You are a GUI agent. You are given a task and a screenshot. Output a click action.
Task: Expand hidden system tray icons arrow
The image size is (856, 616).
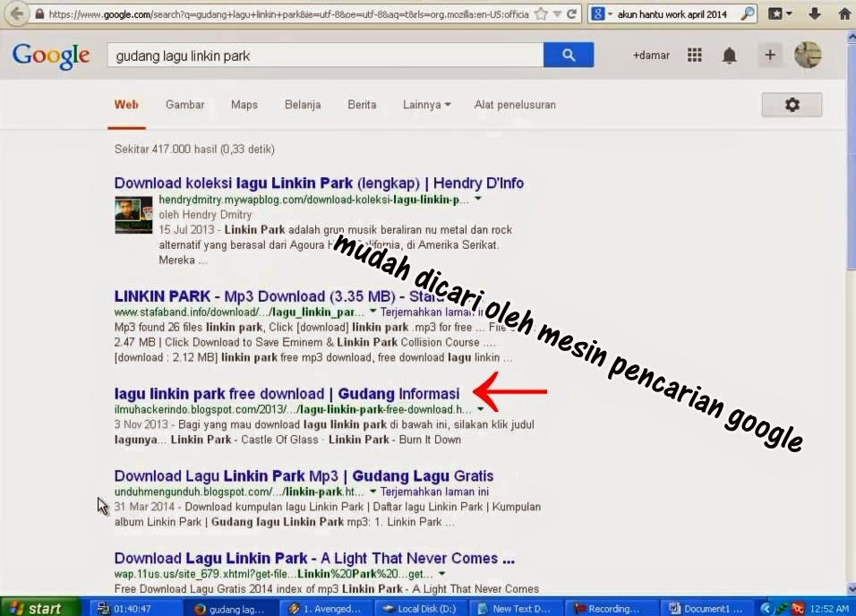click(x=766, y=608)
